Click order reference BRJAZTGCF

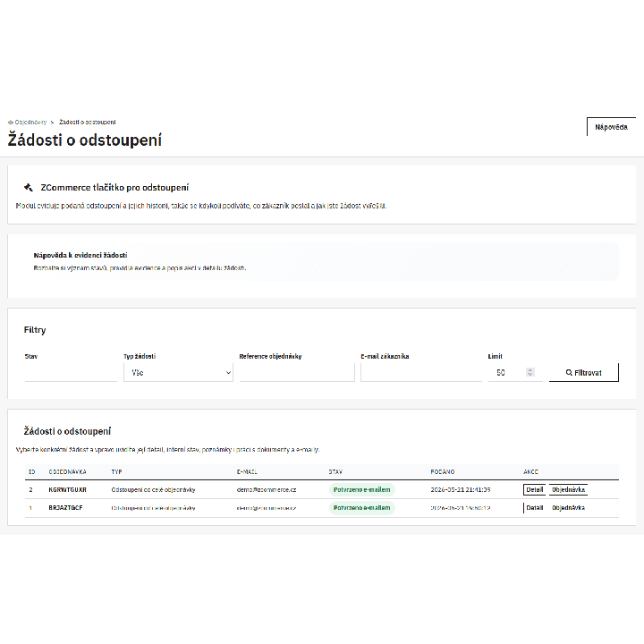(65, 508)
